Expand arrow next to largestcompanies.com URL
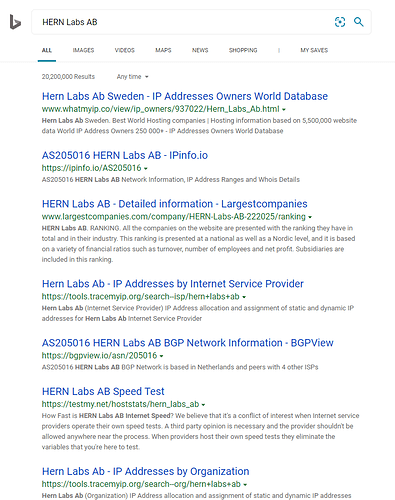The width and height of the screenshot is (395, 500). (x=310, y=217)
